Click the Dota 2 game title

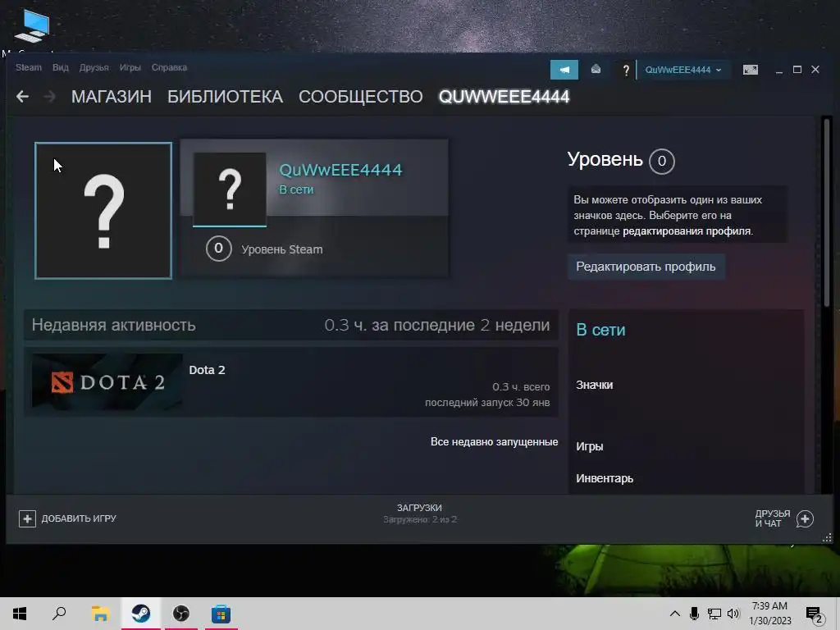coord(207,370)
